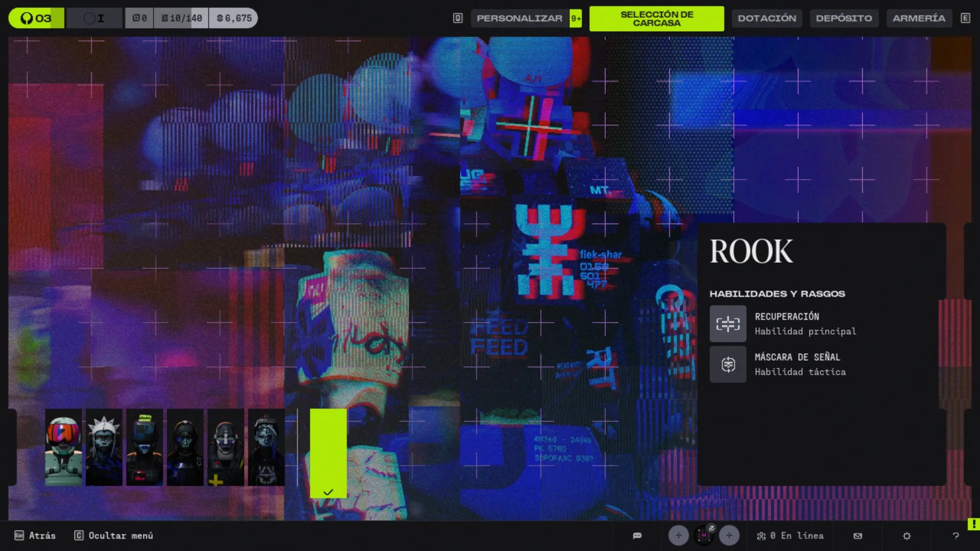Switch to the Dotación tab
Viewport: 980px width, 551px height.
(x=767, y=18)
